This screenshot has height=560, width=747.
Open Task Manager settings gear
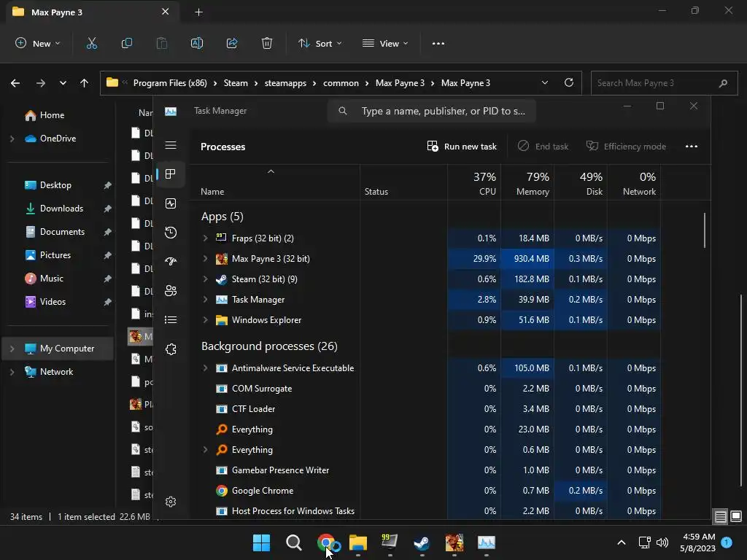point(171,502)
